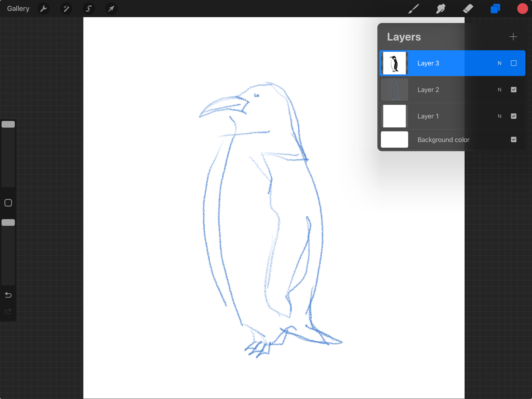532x399 pixels.
Task: Open blend mode N on Layer 2
Action: click(499, 90)
